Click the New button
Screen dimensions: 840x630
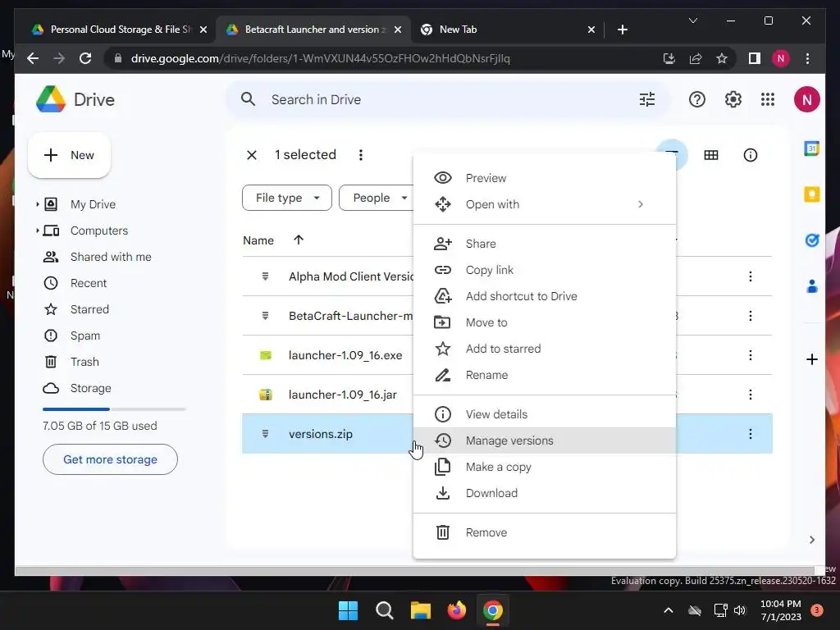click(69, 155)
